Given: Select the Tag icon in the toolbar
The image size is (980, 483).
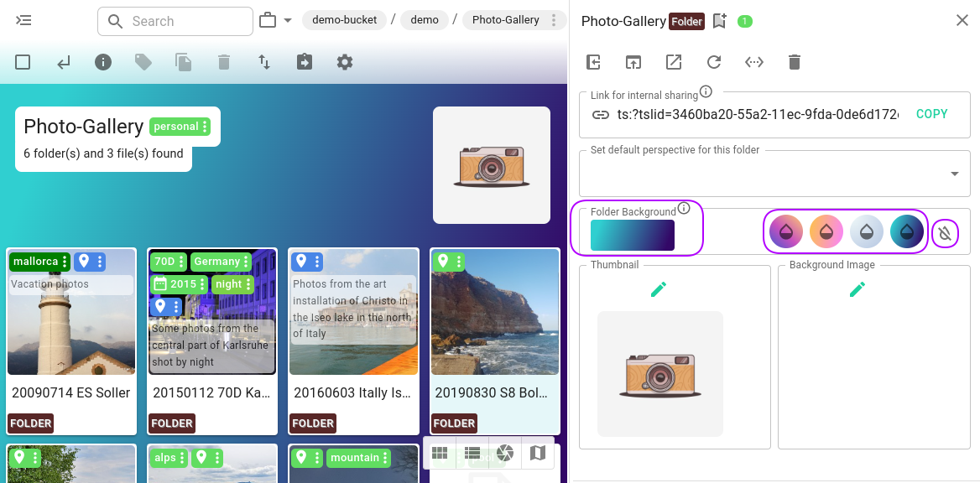Looking at the screenshot, I should 143,62.
